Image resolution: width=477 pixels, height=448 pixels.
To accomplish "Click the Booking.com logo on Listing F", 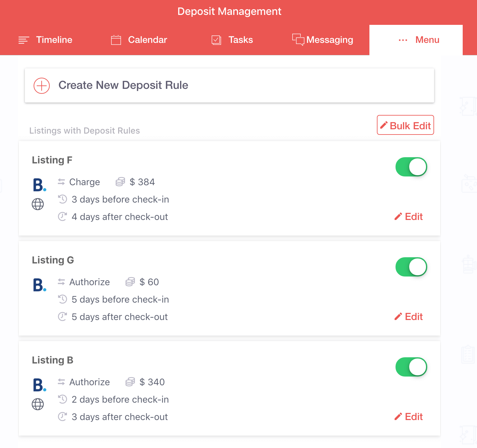I will 40,185.
